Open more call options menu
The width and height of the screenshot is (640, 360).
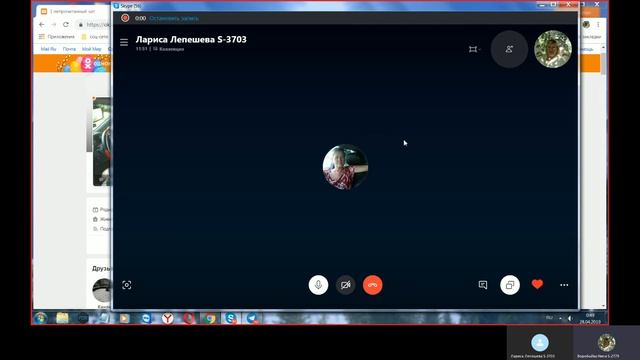point(564,285)
